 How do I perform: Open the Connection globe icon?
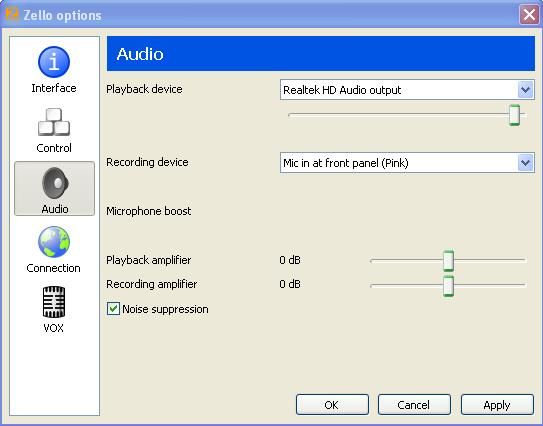(54, 242)
